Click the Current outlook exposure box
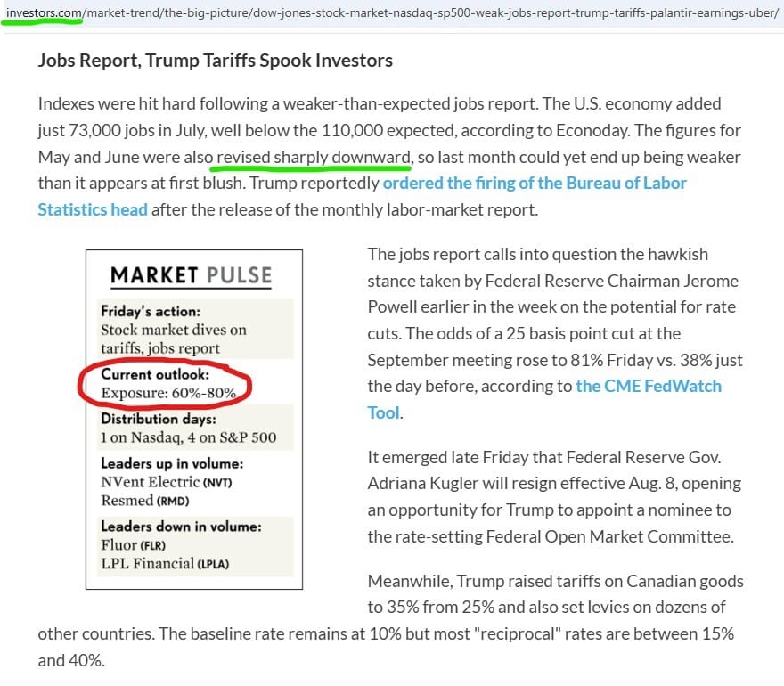This screenshot has height=686, width=784. point(168,383)
